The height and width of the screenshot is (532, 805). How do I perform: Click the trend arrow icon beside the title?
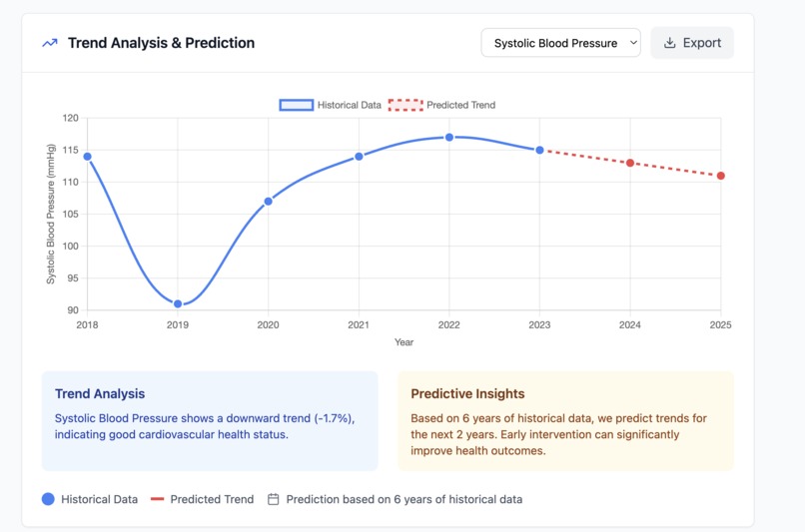coord(50,43)
